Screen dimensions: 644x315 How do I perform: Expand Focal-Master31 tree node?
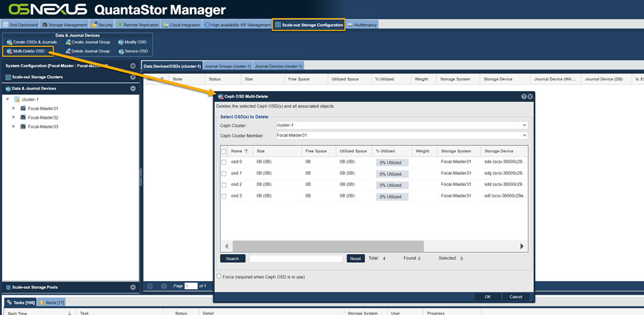(14, 108)
